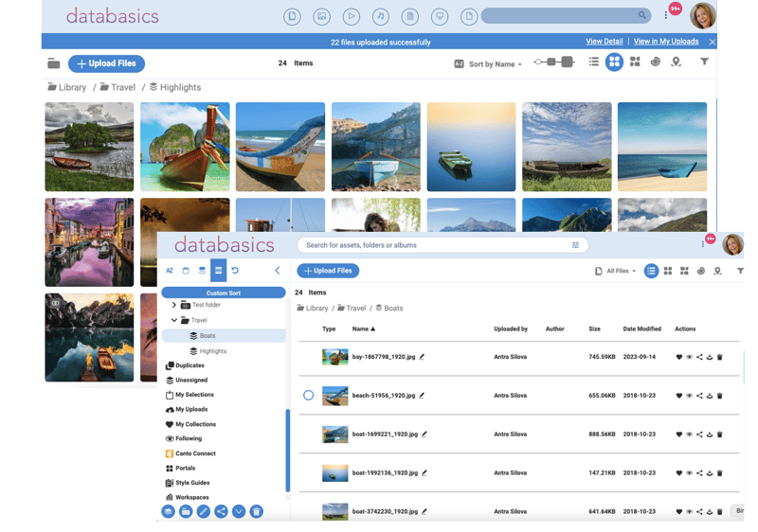The image size is (758, 532).
Task: Collapse the Travel folder in the tree
Action: 173,320
